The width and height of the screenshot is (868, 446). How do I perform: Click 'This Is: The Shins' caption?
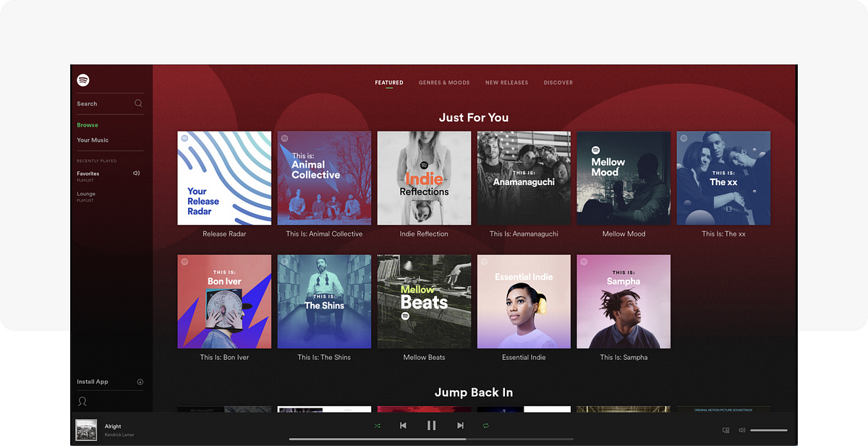[x=324, y=358]
